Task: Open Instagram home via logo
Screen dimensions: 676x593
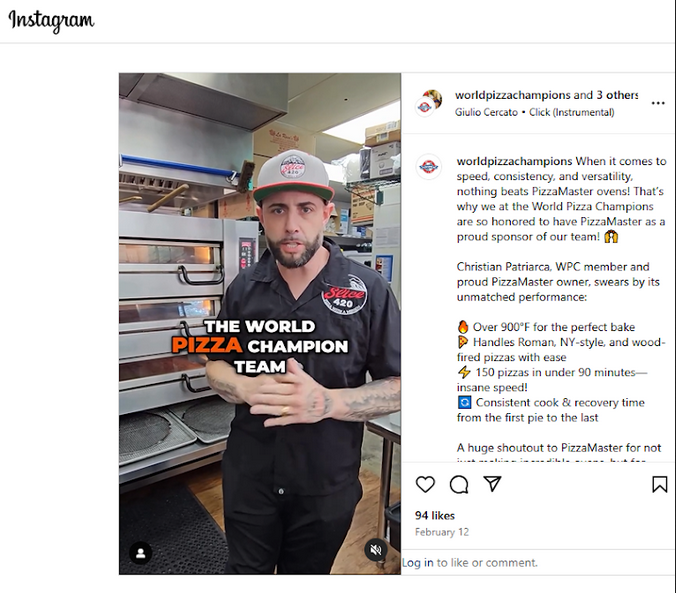Action: click(51, 21)
